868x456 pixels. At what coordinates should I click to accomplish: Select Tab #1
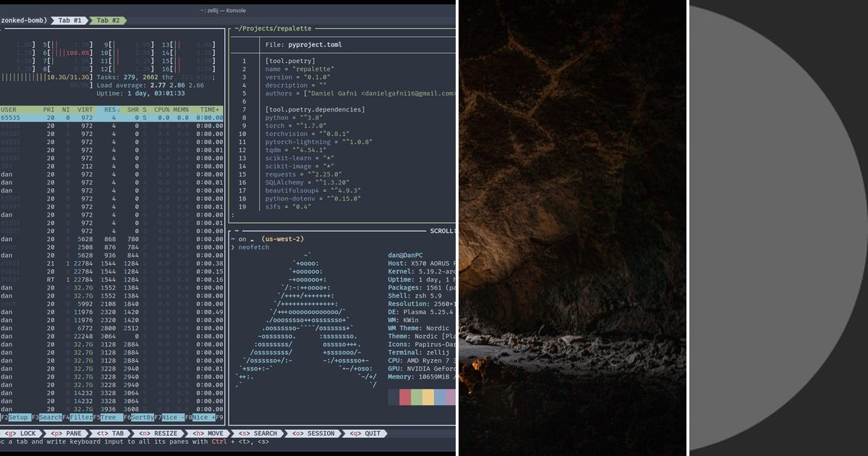coord(69,20)
